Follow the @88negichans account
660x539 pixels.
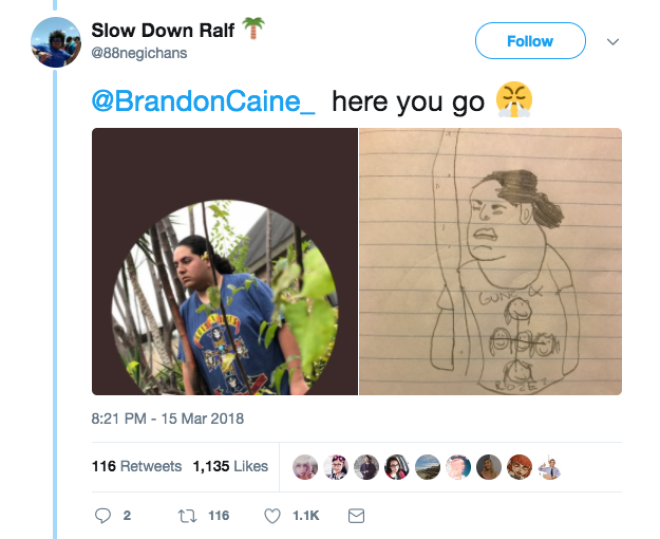click(530, 41)
